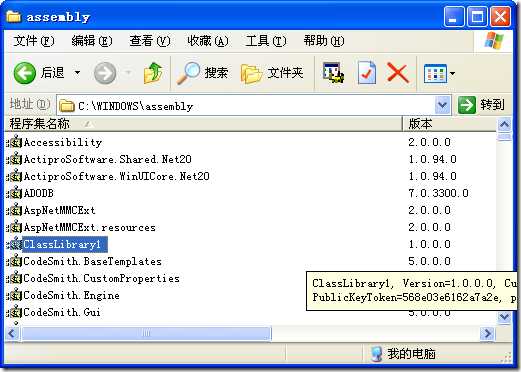Click the CodeSmith.CustomProperties name text
Viewport: 521px width, 372px height.
tap(101, 278)
